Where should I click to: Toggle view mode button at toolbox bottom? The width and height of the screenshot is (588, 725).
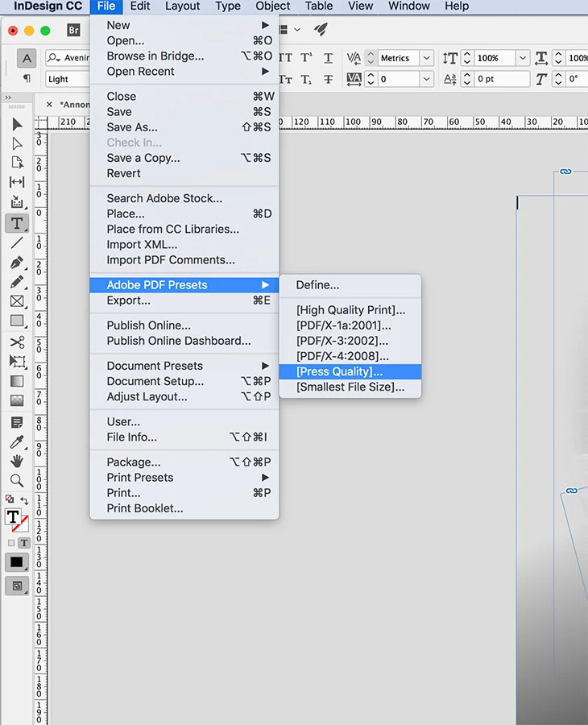click(17, 586)
